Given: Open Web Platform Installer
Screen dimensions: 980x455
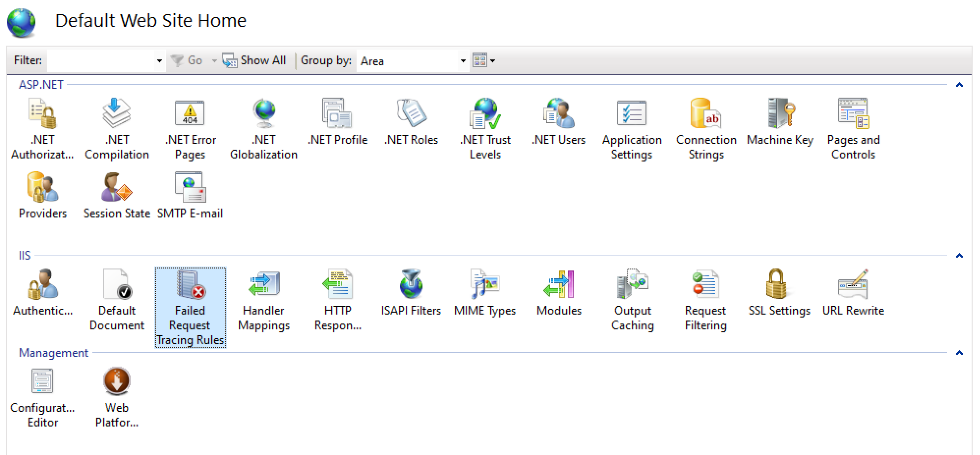Looking at the screenshot, I should pyautogui.click(x=117, y=397).
